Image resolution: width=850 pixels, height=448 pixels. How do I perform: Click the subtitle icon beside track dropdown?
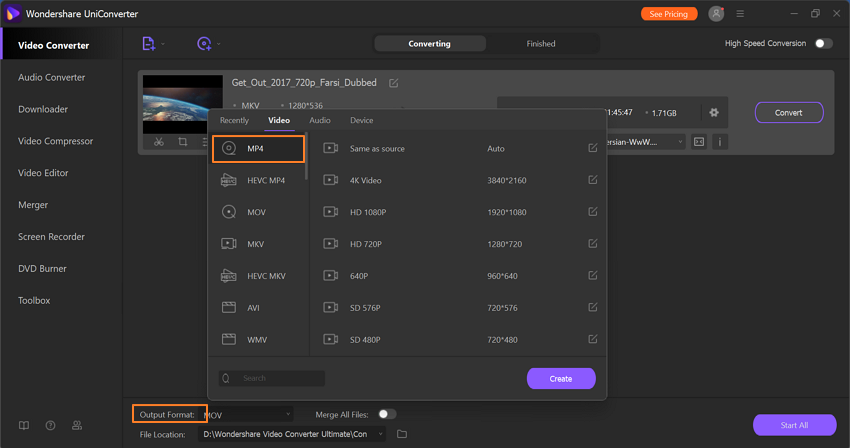pos(699,142)
